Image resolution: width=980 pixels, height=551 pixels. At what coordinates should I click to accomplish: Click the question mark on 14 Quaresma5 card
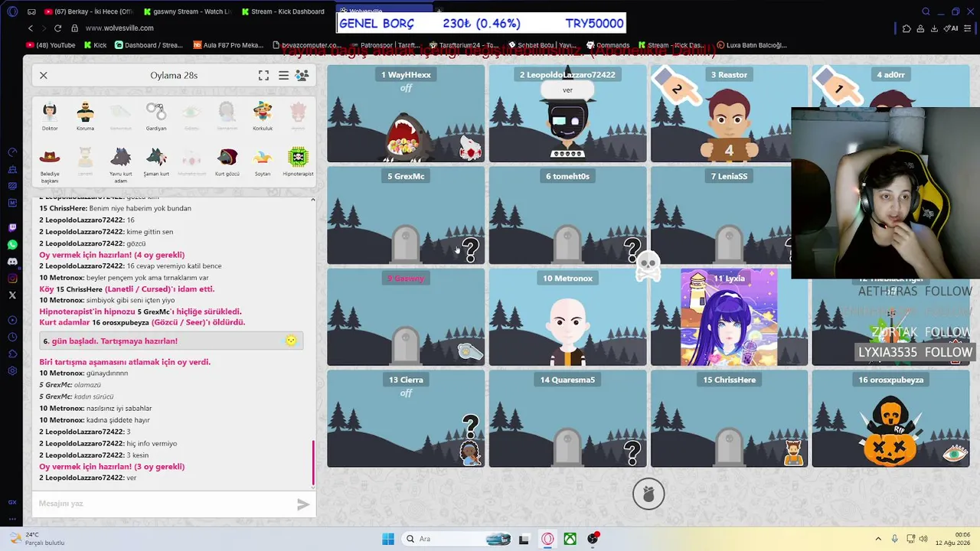(x=632, y=453)
